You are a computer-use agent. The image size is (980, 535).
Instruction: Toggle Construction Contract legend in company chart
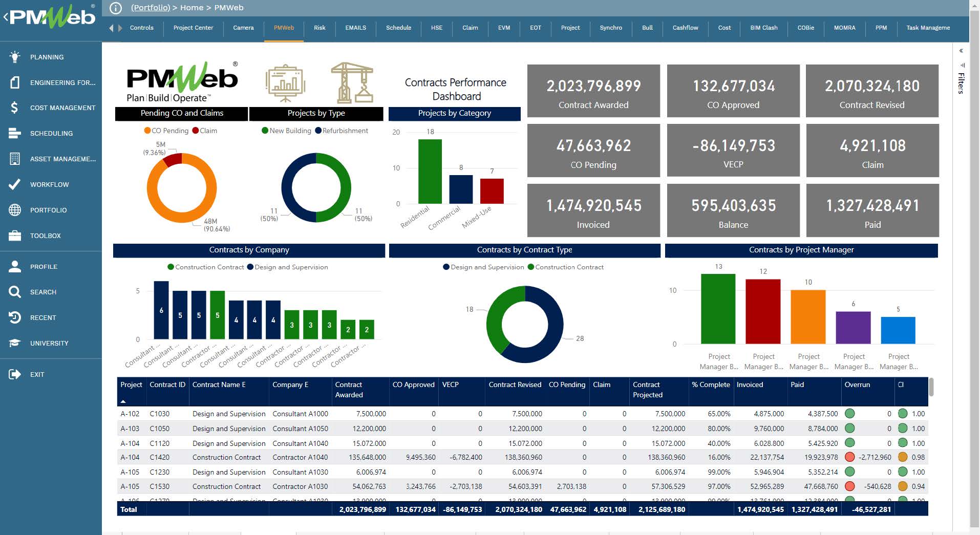tap(205, 267)
